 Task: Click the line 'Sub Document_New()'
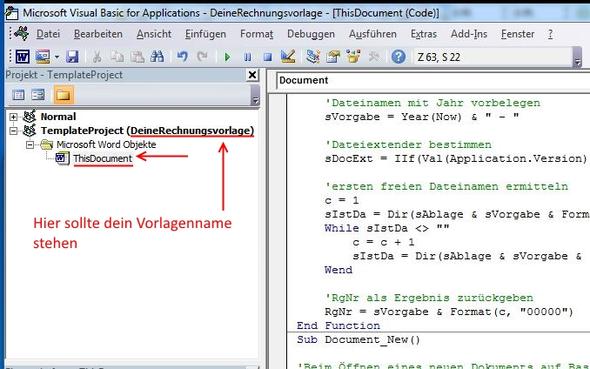358,340
